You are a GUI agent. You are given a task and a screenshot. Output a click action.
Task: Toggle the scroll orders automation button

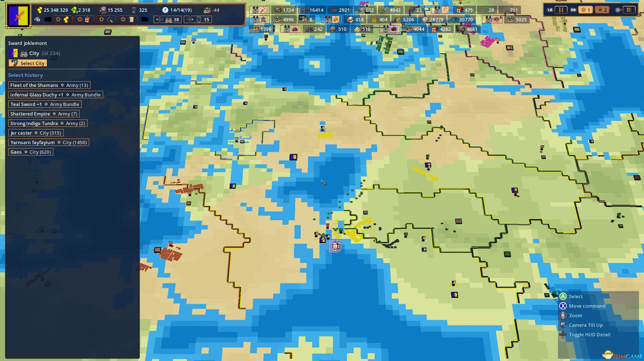[127, 20]
